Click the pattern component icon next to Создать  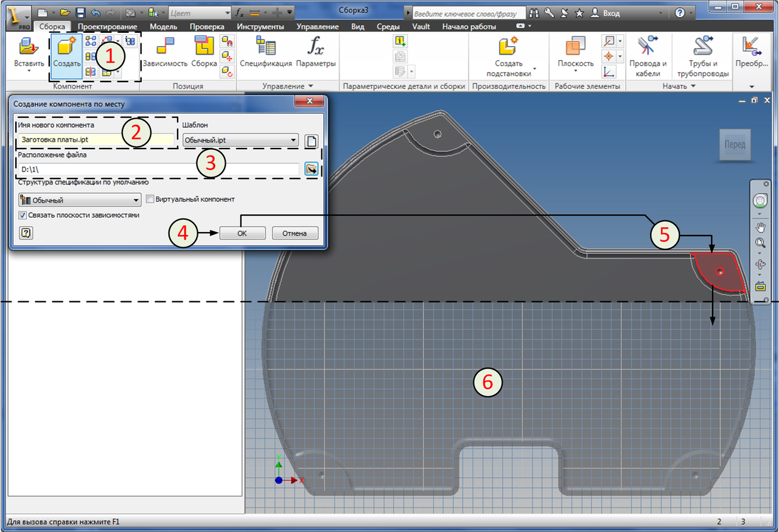[x=91, y=41]
